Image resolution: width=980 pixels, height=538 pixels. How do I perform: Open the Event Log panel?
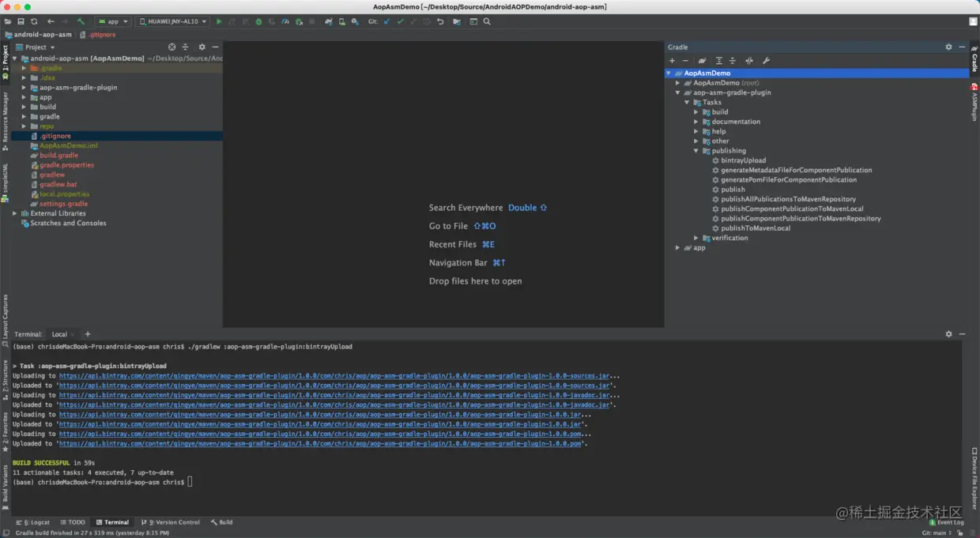coord(947,522)
